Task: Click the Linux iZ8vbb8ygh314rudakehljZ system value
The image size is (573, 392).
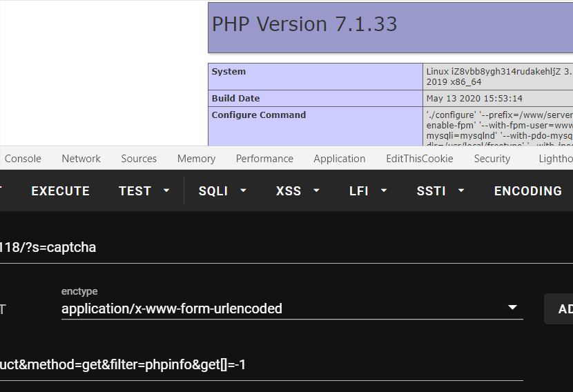Action: [x=499, y=77]
